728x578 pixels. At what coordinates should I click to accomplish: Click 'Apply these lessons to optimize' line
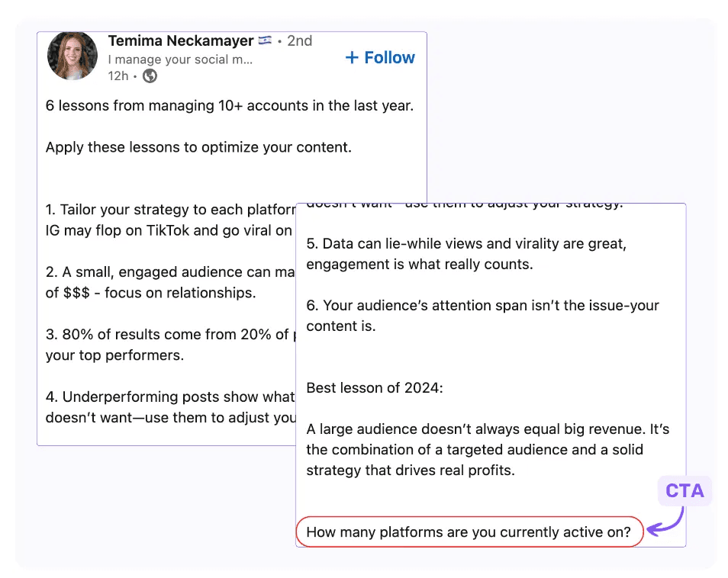198,147
